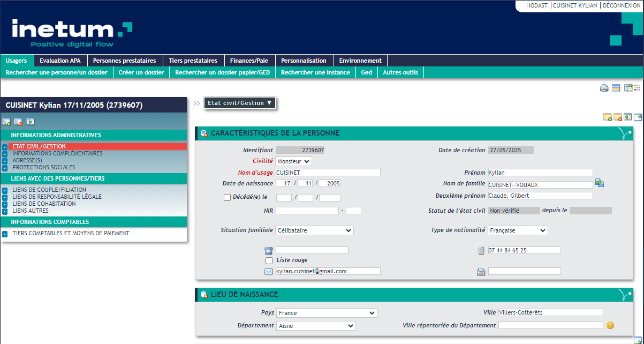Select Créer un dossier in submenu
This screenshot has width=644, height=344.
pyautogui.click(x=141, y=72)
